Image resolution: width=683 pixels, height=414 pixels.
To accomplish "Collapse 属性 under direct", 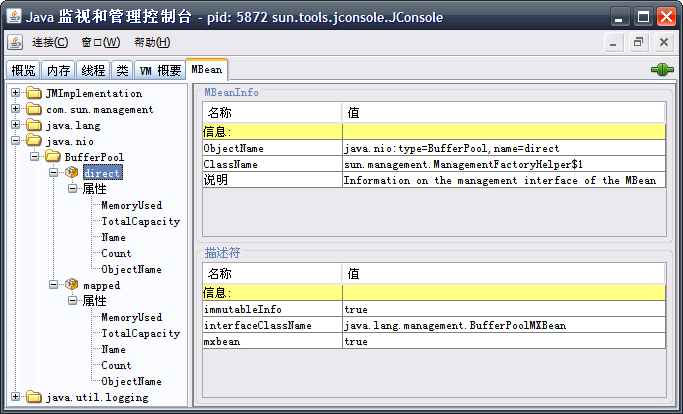I will (x=72, y=189).
